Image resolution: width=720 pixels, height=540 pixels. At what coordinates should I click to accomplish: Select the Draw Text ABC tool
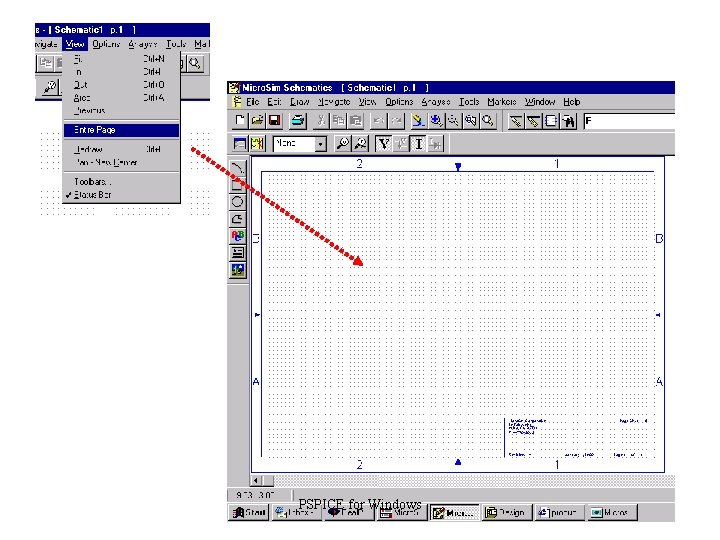point(237,236)
